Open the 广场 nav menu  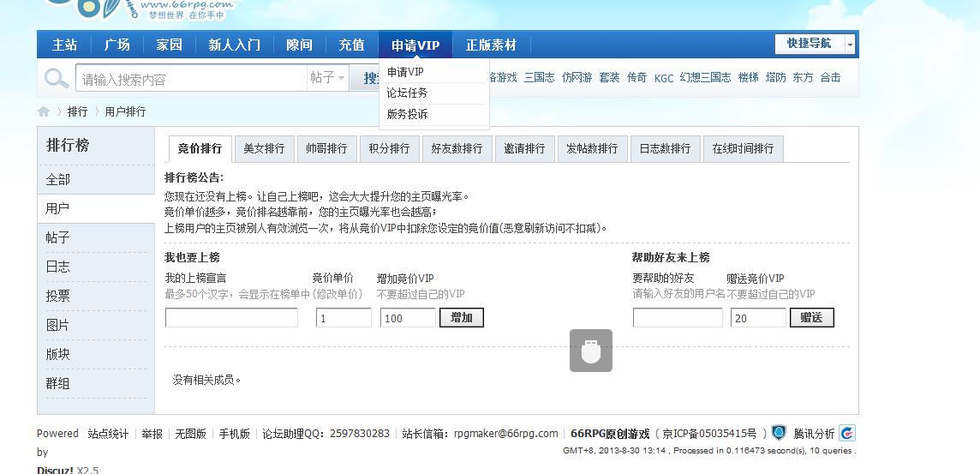coord(117,45)
